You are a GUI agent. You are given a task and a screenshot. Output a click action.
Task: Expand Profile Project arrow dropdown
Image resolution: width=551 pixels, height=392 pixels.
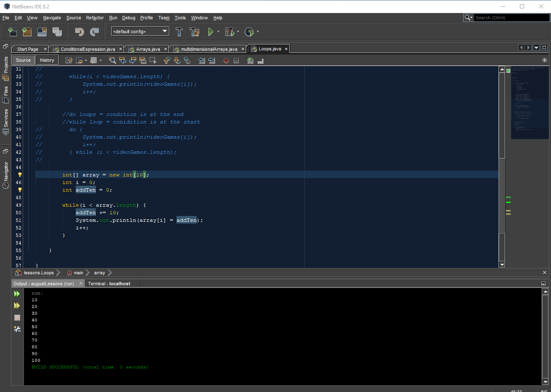coord(258,32)
